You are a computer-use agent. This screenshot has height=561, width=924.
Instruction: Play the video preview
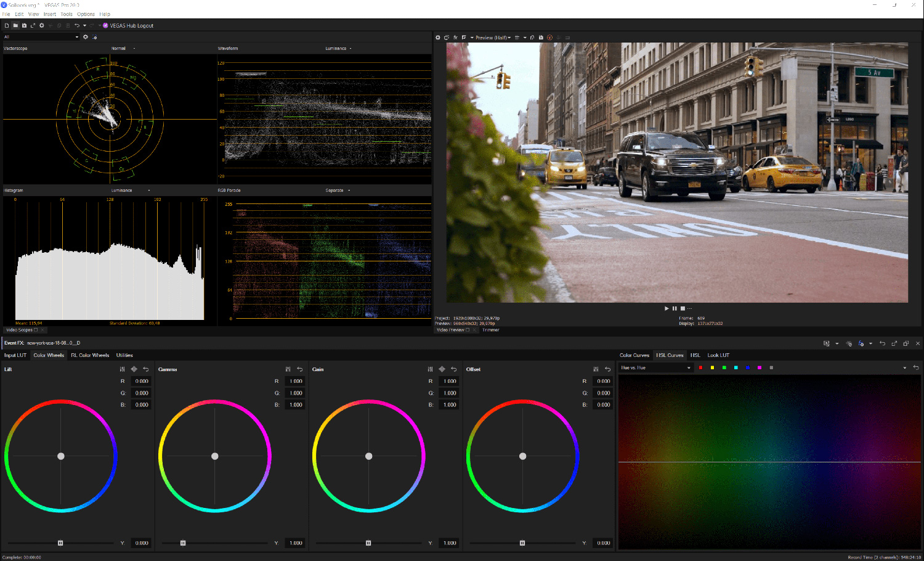pyautogui.click(x=667, y=308)
